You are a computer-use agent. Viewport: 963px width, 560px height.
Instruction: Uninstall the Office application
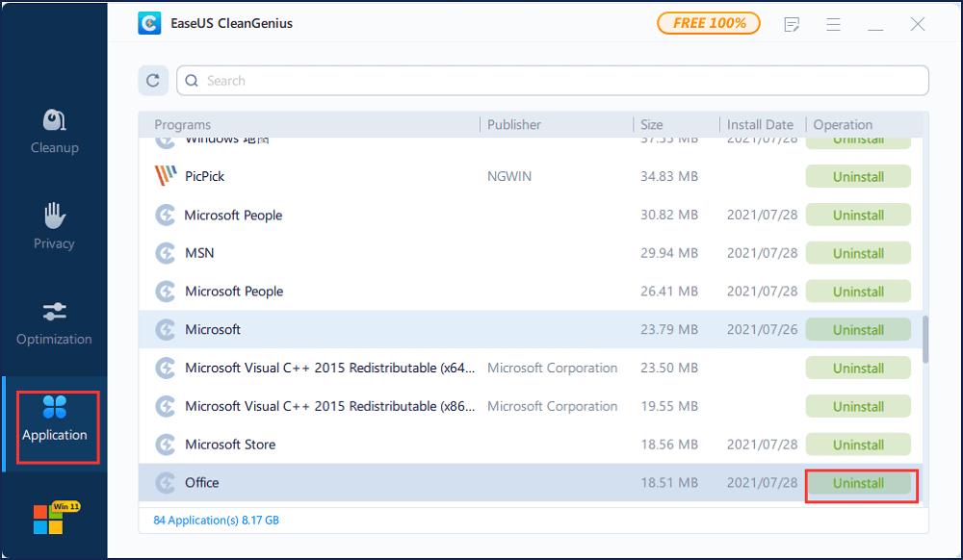coord(858,483)
